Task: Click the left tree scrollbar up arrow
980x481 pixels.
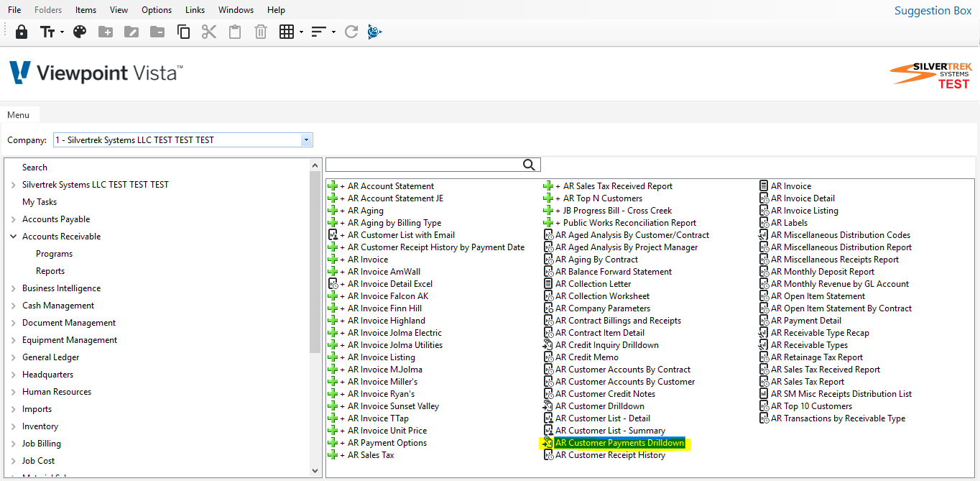Action: (315, 165)
